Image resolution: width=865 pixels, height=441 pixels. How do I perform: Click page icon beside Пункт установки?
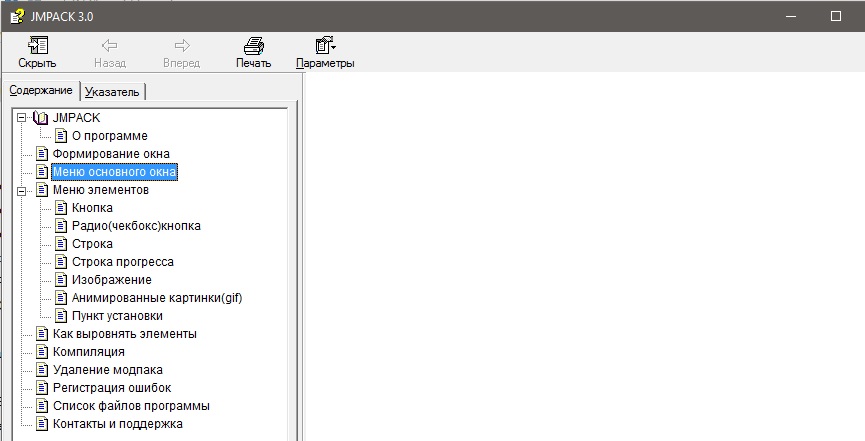(x=61, y=316)
